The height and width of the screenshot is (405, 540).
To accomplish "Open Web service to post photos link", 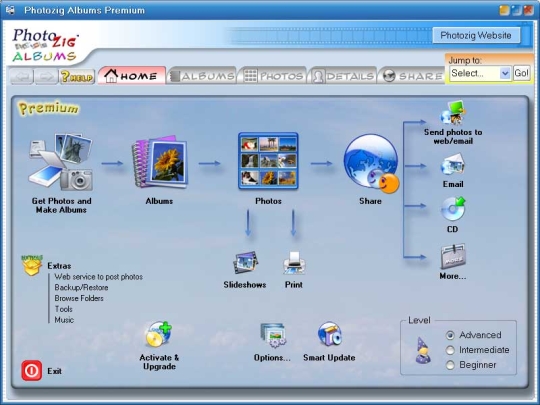I will [98, 277].
